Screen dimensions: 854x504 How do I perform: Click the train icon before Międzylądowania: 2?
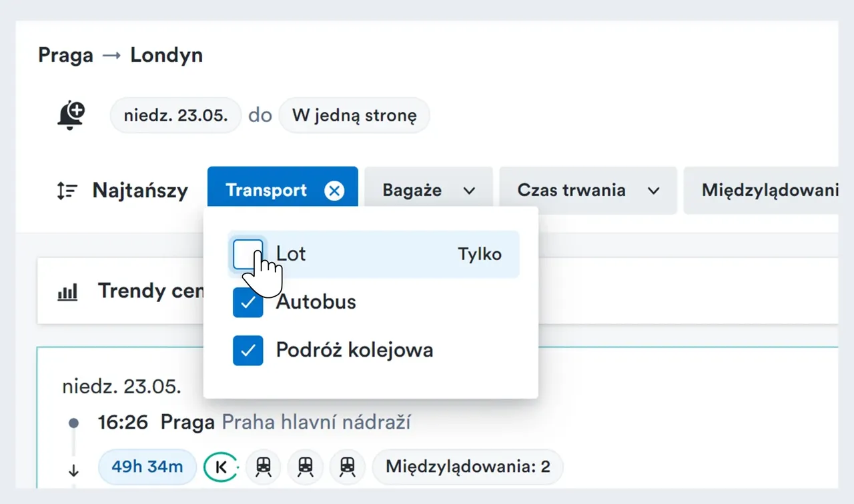(x=347, y=467)
